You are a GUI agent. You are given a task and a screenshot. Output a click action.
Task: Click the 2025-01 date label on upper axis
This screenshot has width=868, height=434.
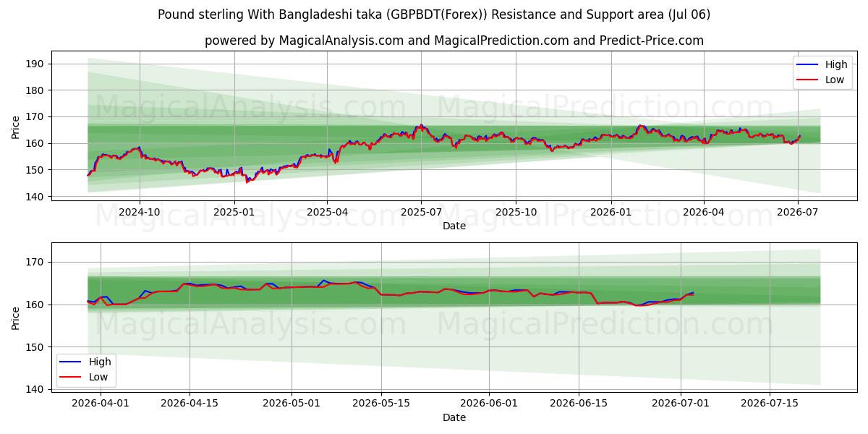coord(234,213)
